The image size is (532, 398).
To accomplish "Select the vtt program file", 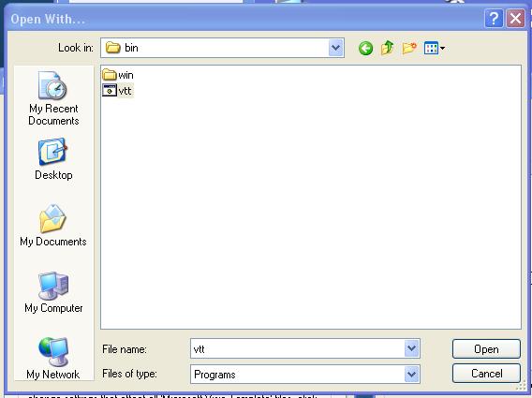I will click(x=117, y=91).
